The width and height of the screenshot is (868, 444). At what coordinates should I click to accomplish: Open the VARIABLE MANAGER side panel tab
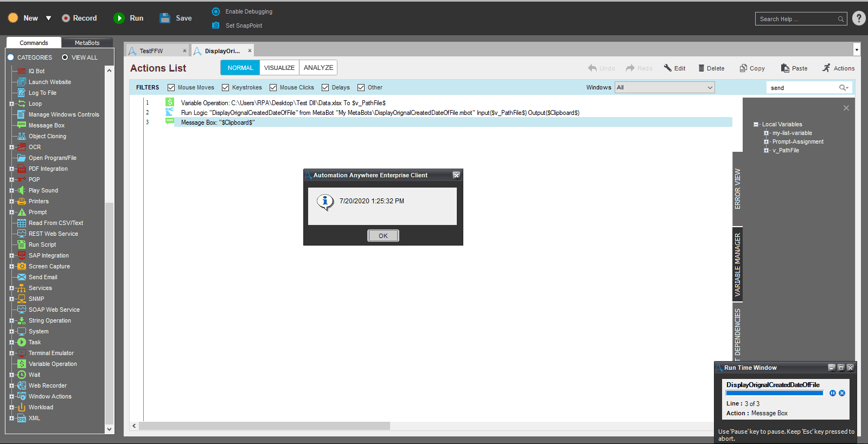coord(738,264)
